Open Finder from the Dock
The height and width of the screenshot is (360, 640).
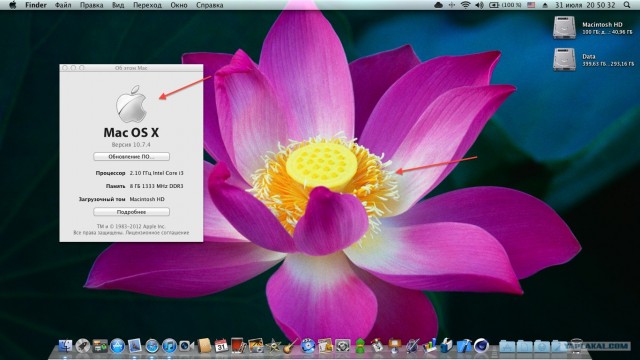pyautogui.click(x=65, y=346)
